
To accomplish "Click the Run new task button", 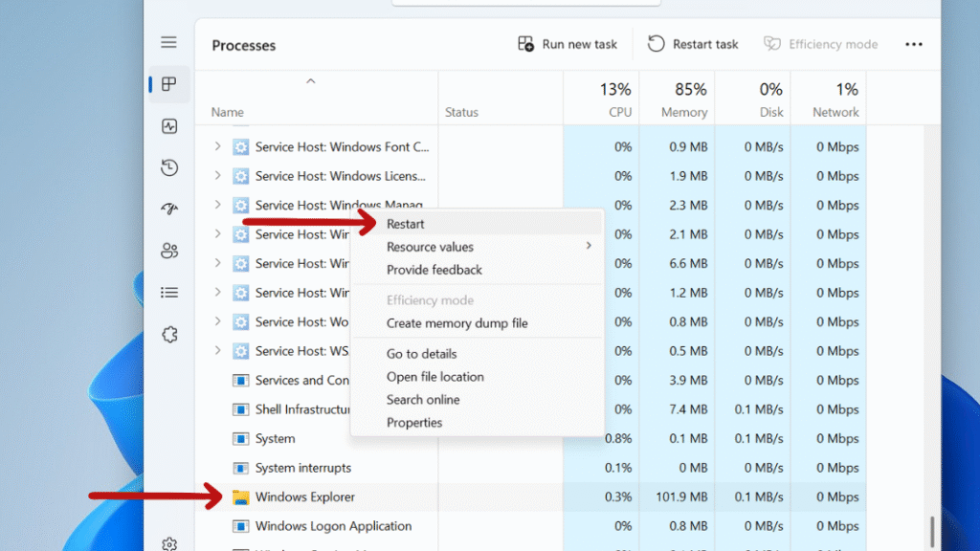I will pyautogui.click(x=568, y=44).
